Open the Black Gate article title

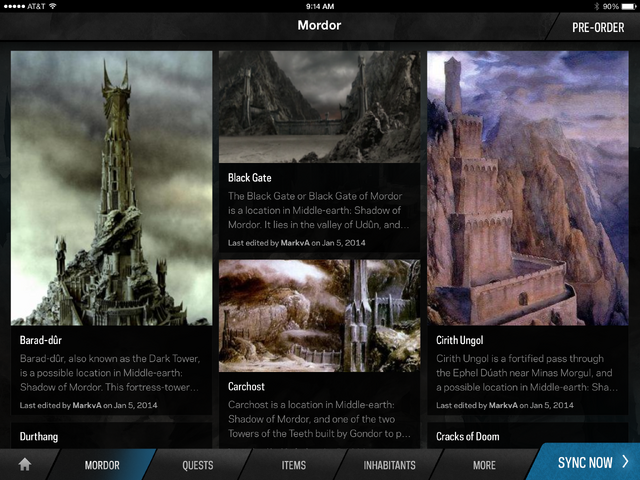point(249,178)
